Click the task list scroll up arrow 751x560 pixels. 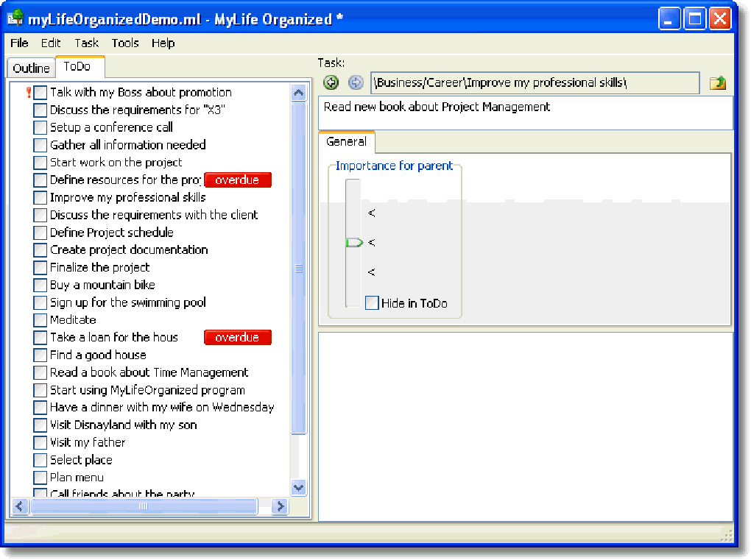point(298,93)
